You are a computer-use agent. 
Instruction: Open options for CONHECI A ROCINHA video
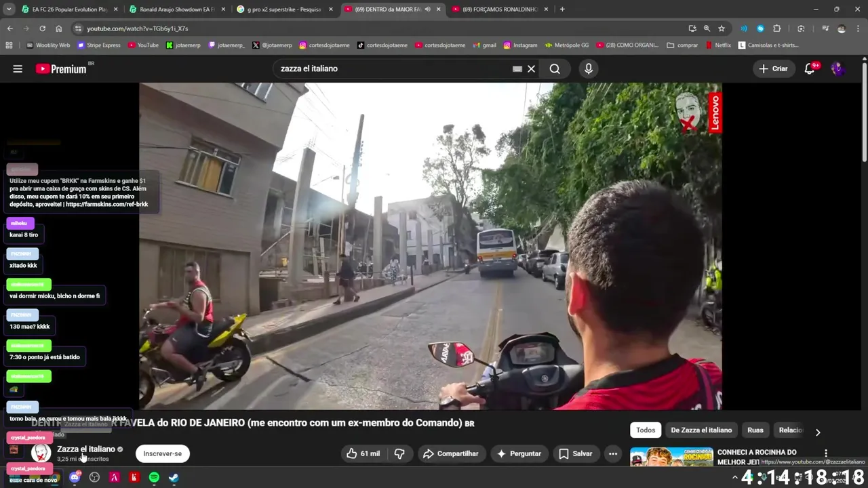826,453
